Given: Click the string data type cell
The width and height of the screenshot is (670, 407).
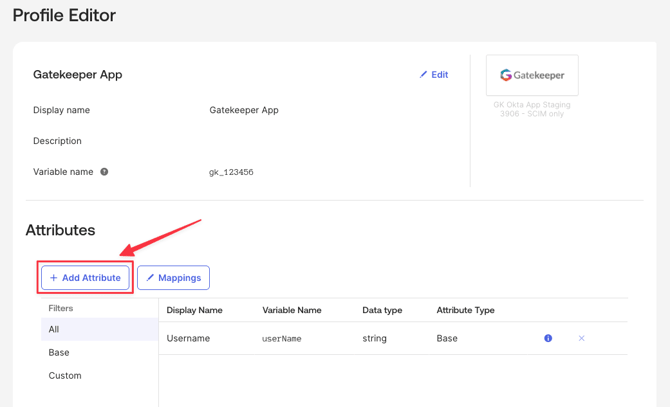Looking at the screenshot, I should click(374, 339).
